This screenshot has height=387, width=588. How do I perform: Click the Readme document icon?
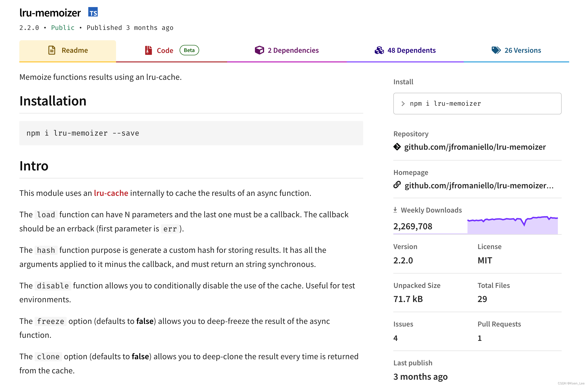[x=52, y=50]
